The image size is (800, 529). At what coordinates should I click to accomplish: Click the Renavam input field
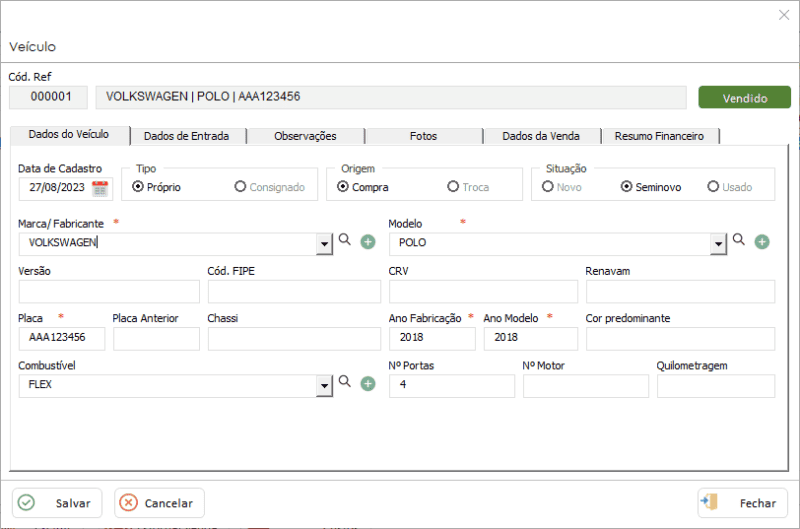tap(681, 292)
